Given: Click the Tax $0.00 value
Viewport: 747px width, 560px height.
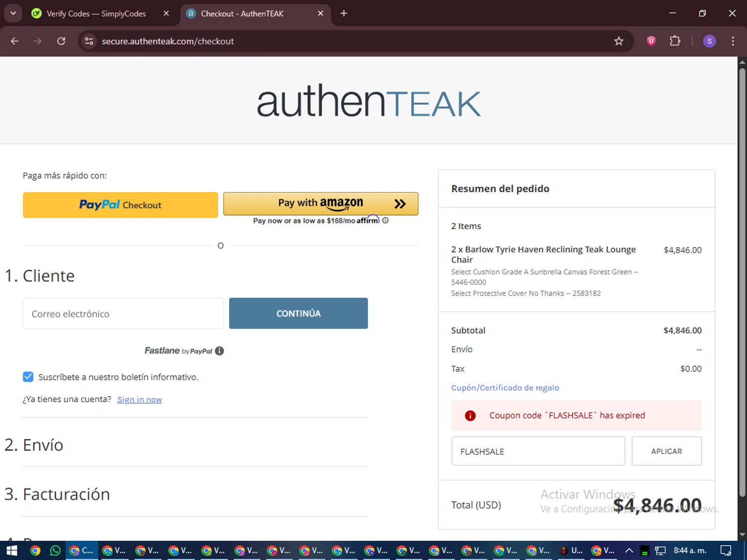Looking at the screenshot, I should [x=691, y=369].
